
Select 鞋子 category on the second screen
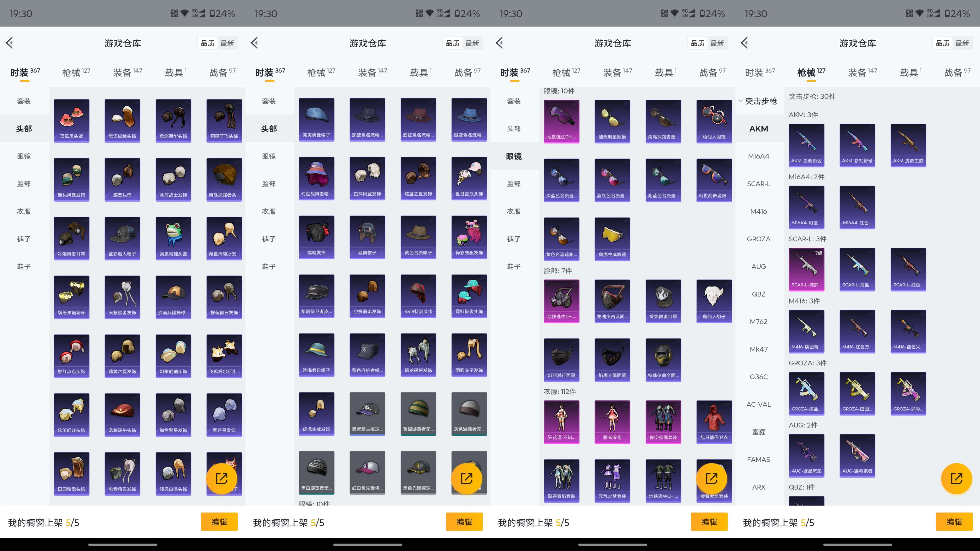269,267
